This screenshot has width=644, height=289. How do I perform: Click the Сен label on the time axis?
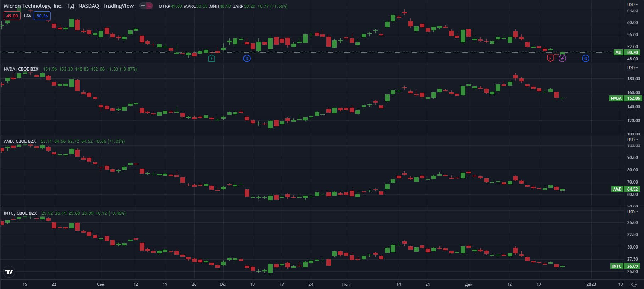click(101, 284)
